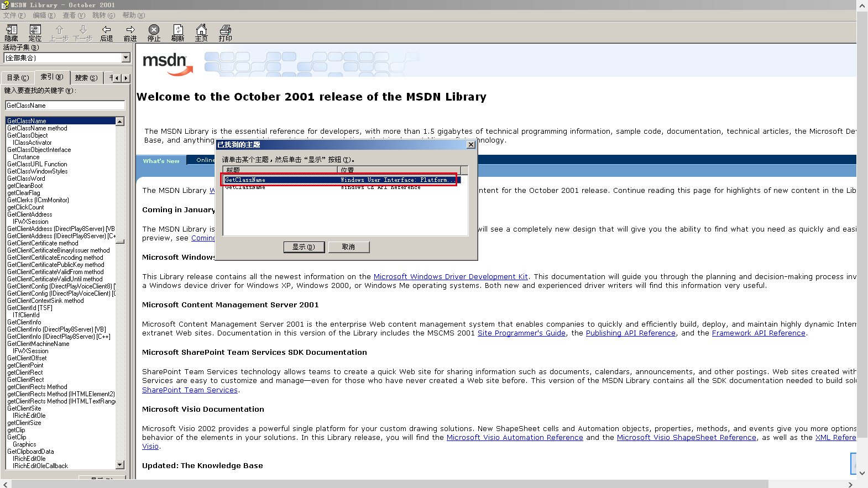Select the GetClientMachineName index entry
Screen dimensions: 868x488
38,344
